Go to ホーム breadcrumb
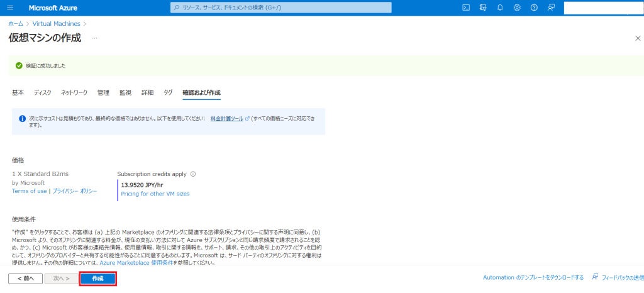The height and width of the screenshot is (293, 644). click(16, 24)
